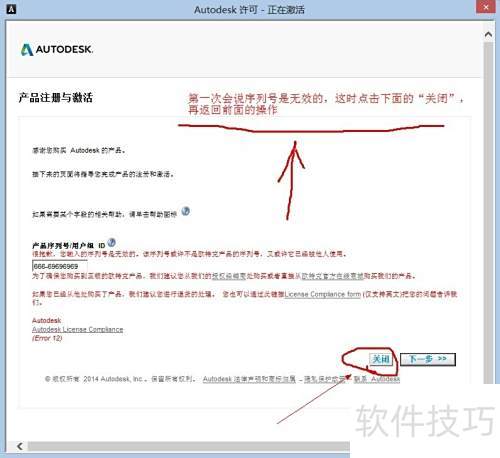Click the 产品序列号/用户组 ID label
The image size is (500, 458).
[x=69, y=246]
